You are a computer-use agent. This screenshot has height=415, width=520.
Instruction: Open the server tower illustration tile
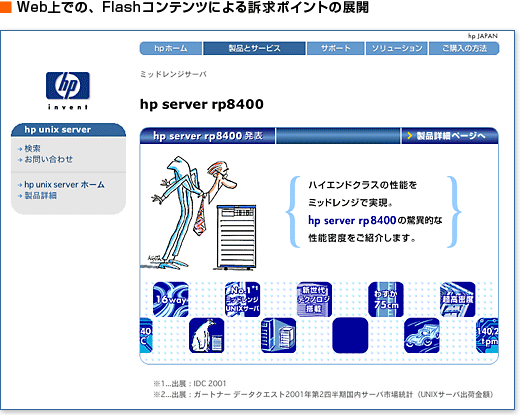point(278,335)
